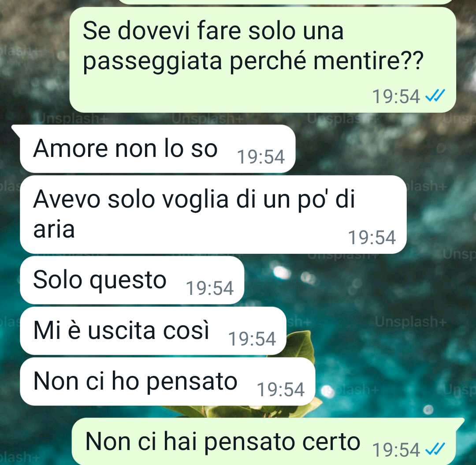Select the 'Solo questo' message
Screen dimensions: 476x465
[x=132, y=280]
